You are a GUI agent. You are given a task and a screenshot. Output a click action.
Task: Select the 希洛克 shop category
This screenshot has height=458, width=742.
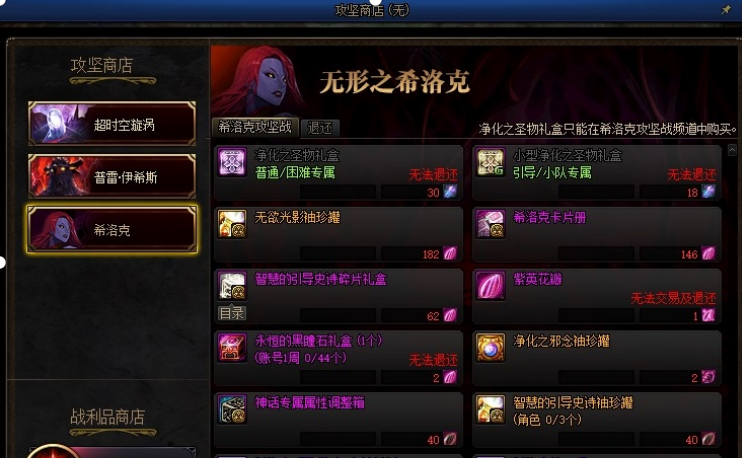click(112, 229)
